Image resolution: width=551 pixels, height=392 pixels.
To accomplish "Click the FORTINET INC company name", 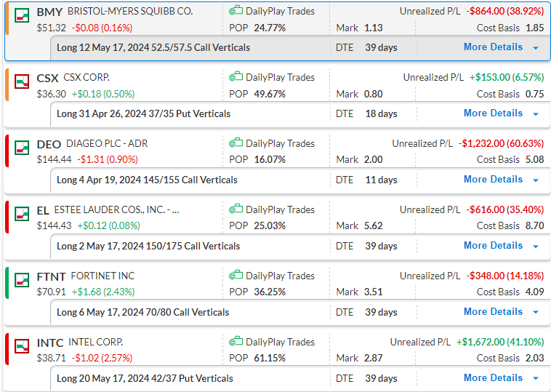I will click(102, 276).
